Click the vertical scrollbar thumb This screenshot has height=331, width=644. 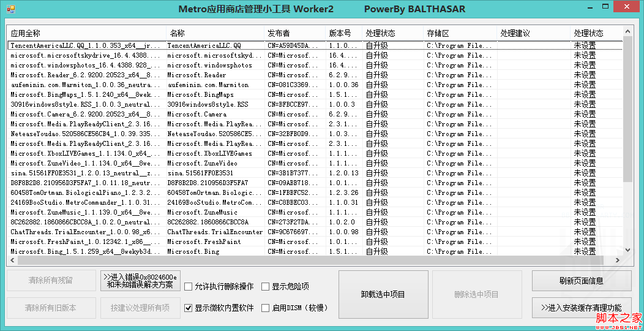pyautogui.click(x=627, y=109)
